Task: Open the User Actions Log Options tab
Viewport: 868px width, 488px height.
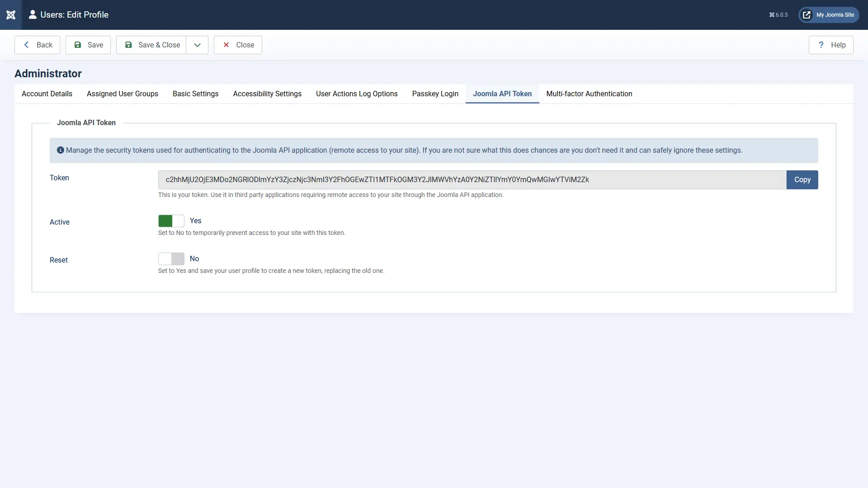Action: [357, 94]
